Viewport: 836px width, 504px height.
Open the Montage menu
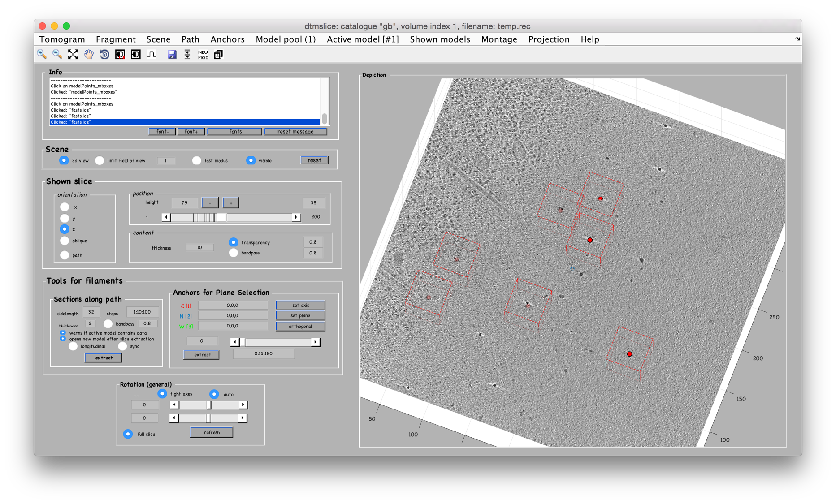click(499, 39)
